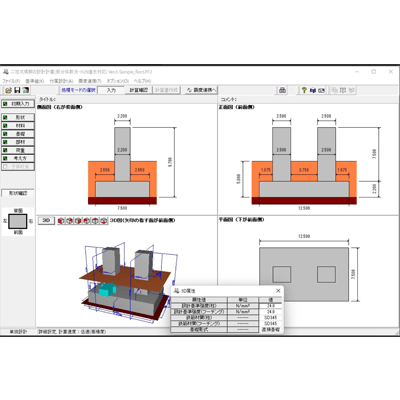Click the 単位 column header
The image size is (400, 400).
point(243,300)
